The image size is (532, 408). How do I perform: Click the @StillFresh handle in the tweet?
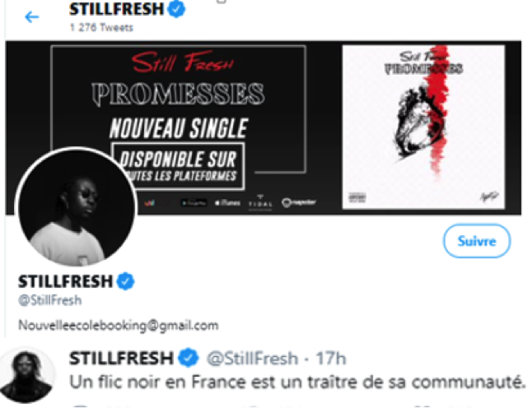tap(253, 359)
